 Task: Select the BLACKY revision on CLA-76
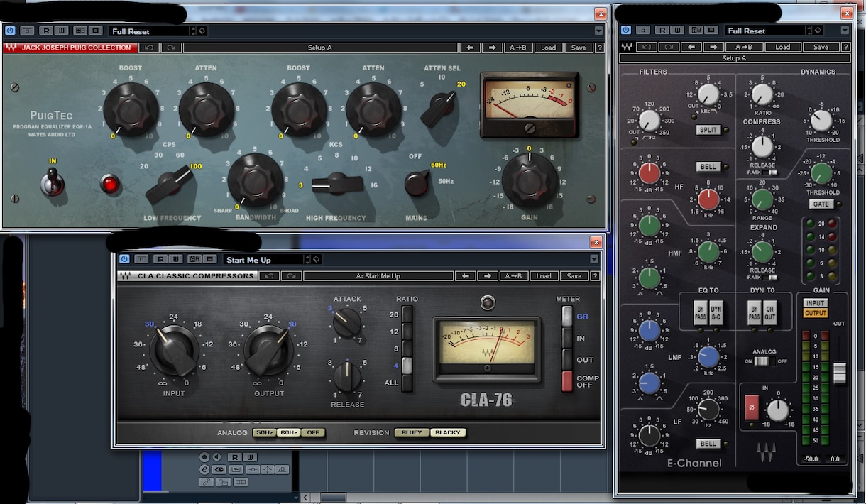(448, 432)
